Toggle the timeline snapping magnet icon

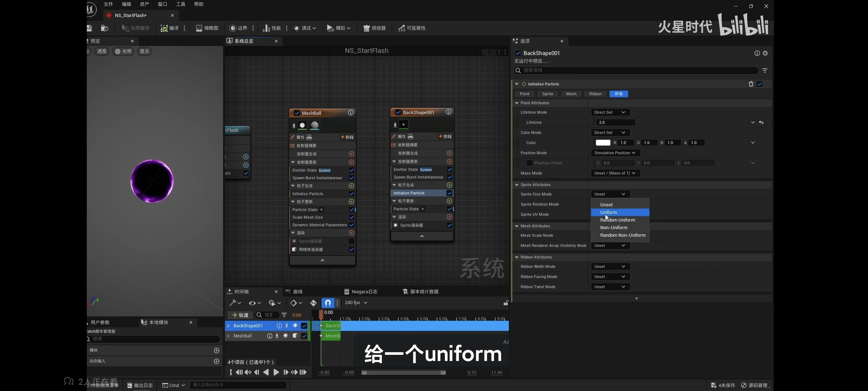327,303
